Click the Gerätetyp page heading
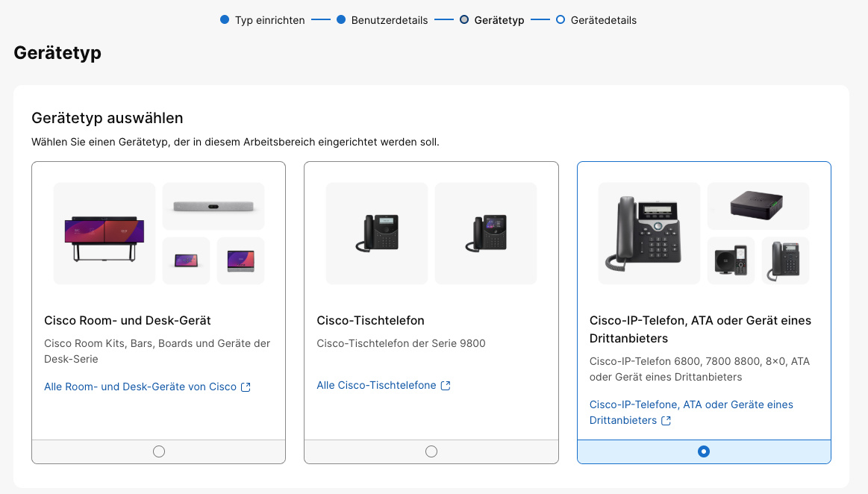This screenshot has height=494, width=868. (x=57, y=52)
